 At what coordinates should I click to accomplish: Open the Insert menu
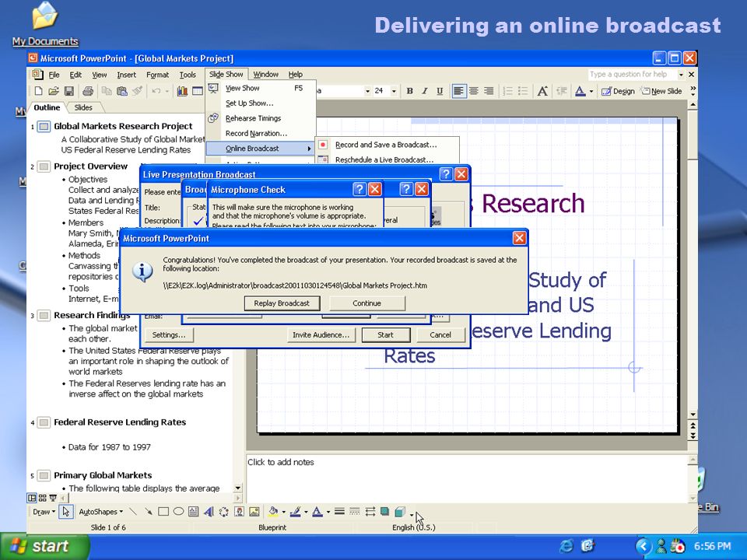(126, 75)
